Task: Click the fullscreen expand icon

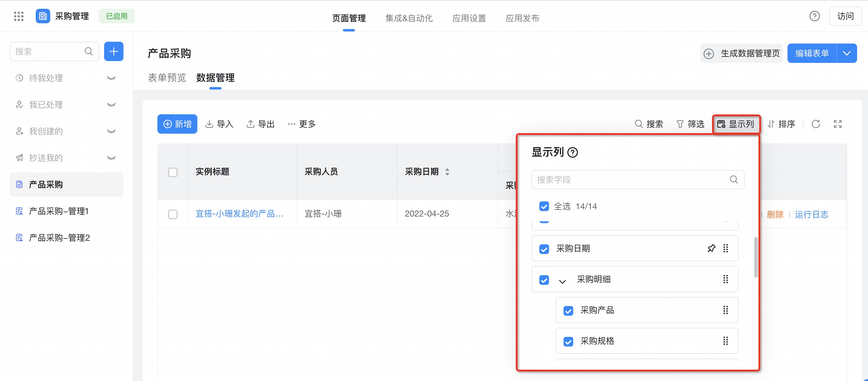Action: [x=837, y=124]
